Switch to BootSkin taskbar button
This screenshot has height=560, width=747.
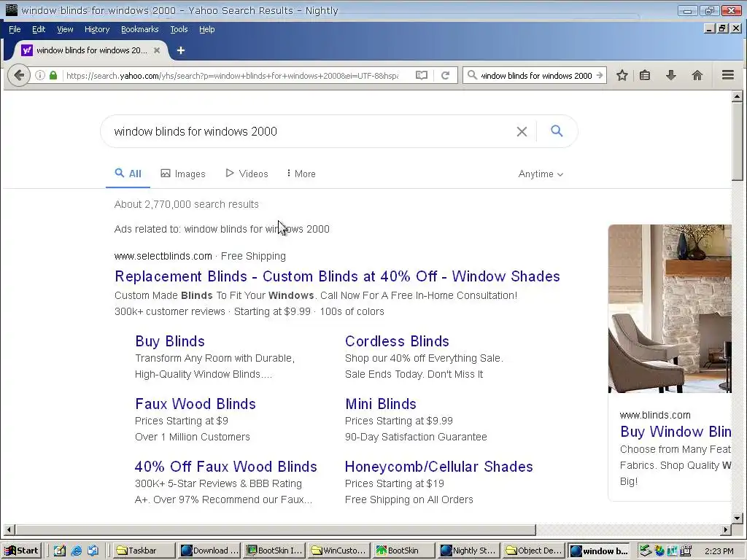click(x=403, y=551)
